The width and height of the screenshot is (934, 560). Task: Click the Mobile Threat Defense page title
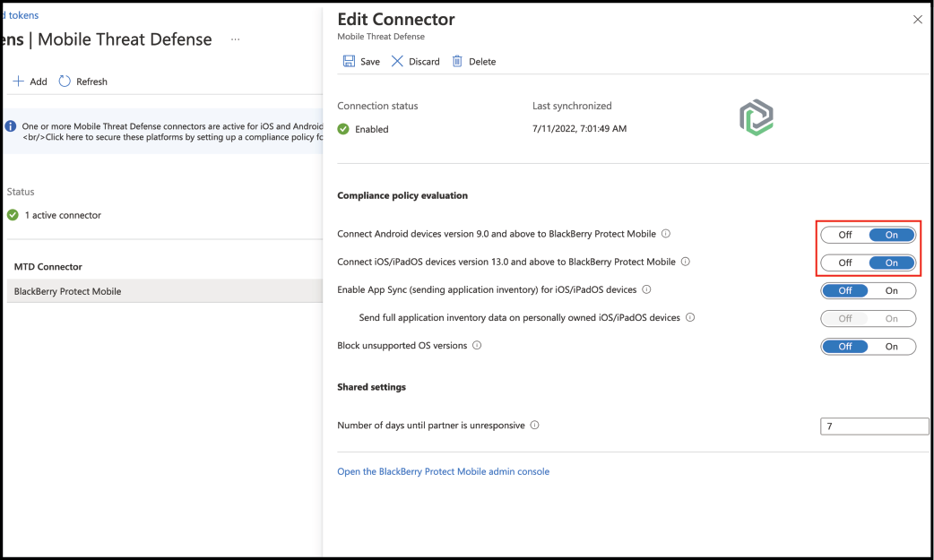coord(125,39)
